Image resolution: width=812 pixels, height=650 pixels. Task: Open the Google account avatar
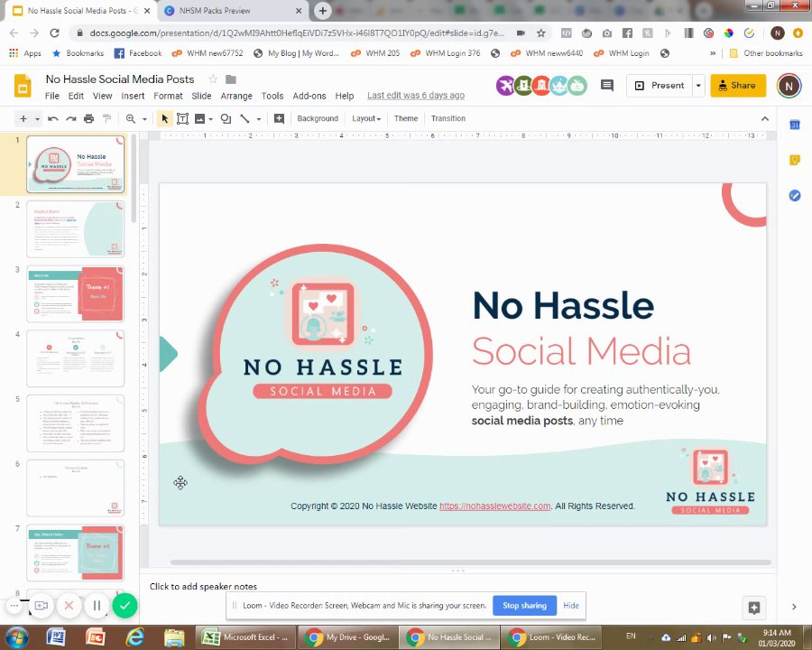pyautogui.click(x=789, y=86)
